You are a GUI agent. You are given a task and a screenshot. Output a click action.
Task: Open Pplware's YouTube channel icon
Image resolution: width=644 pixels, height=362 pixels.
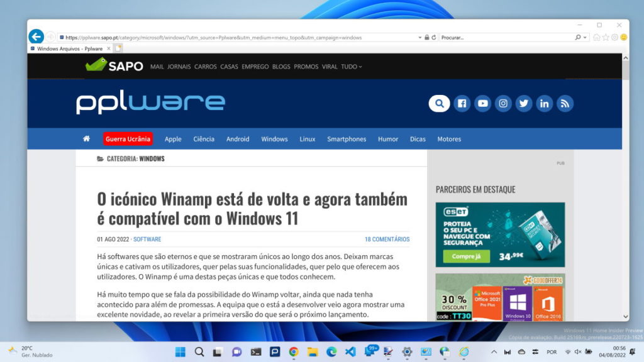[482, 103]
